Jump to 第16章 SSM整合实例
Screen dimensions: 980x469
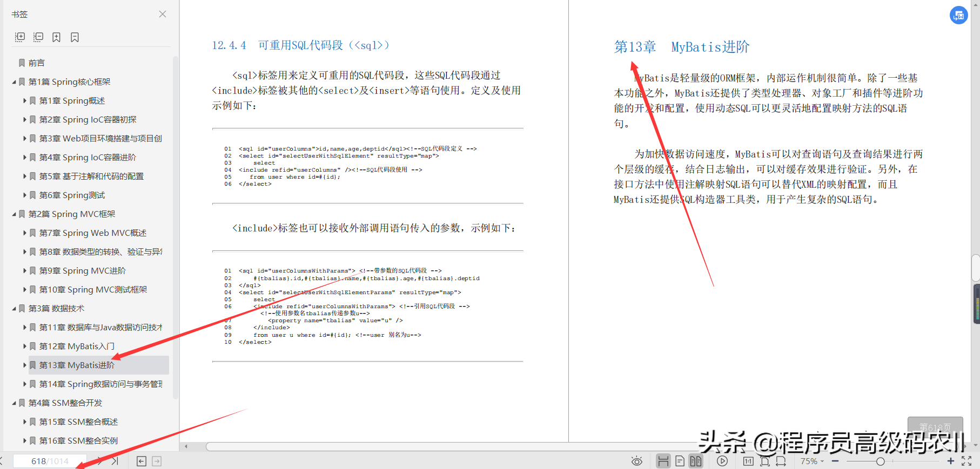pyautogui.click(x=78, y=441)
